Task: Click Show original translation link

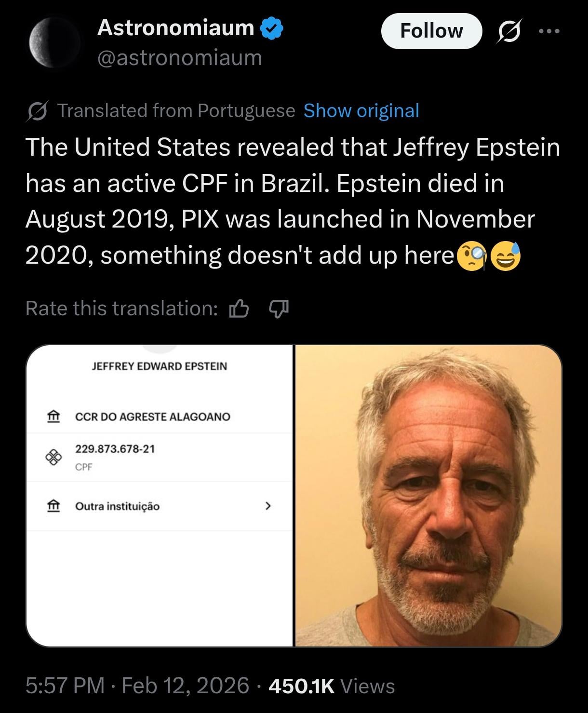Action: pyautogui.click(x=361, y=111)
